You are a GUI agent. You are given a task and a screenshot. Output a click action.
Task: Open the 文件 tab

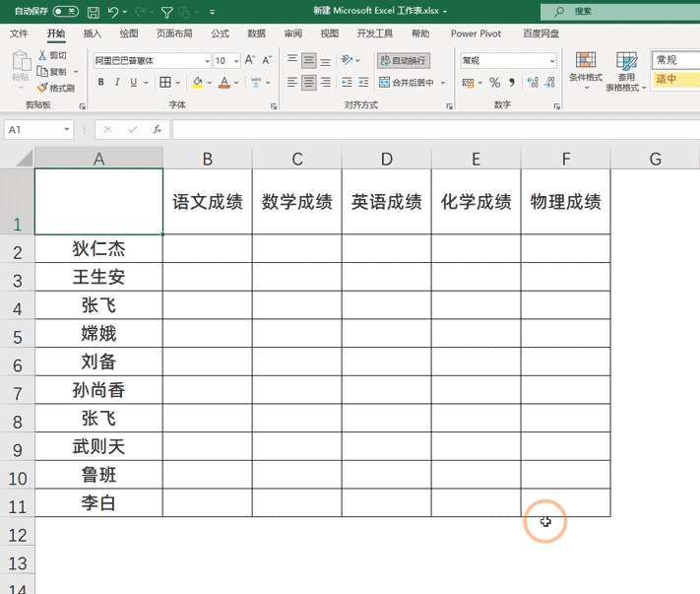(19, 33)
